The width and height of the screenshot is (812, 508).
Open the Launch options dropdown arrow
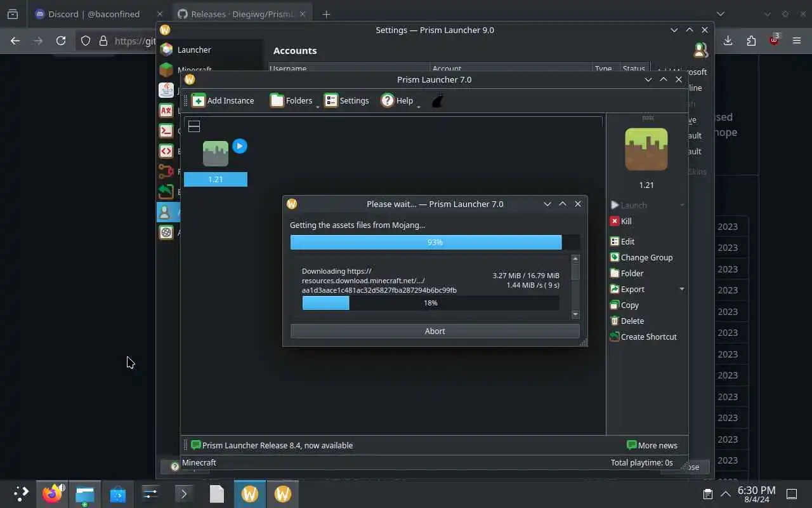click(x=682, y=205)
